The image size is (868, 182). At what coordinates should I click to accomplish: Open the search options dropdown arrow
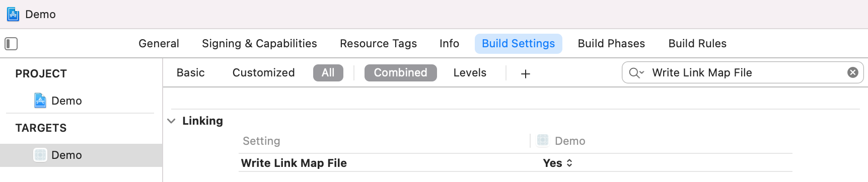coord(641,73)
